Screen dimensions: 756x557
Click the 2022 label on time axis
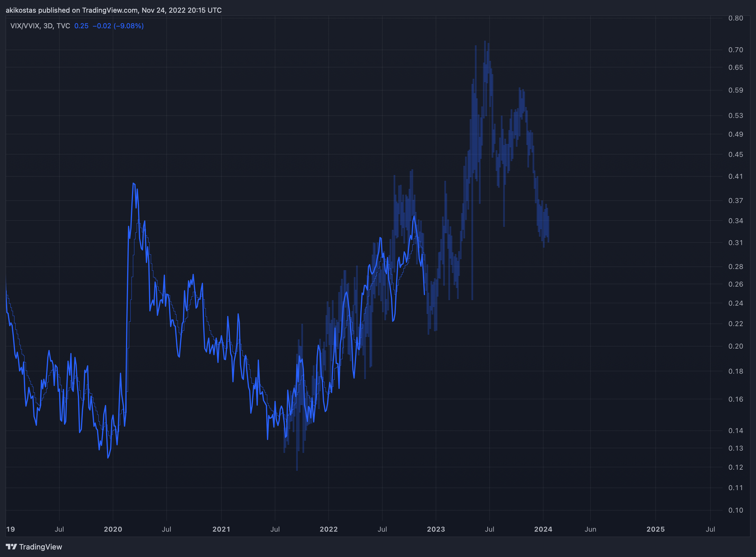click(x=329, y=529)
